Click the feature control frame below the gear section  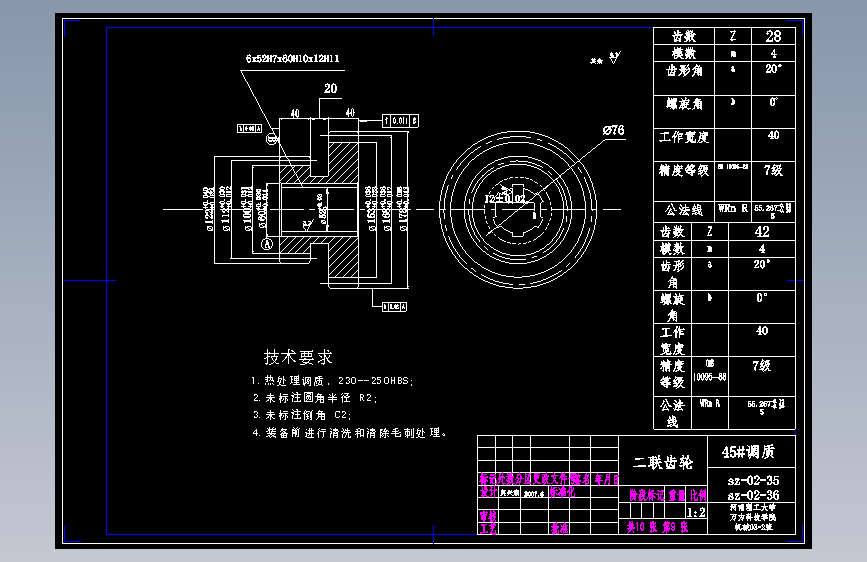[x=395, y=306]
